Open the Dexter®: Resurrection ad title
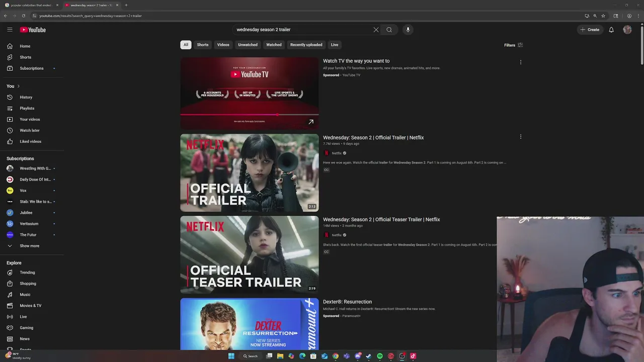 tap(347, 302)
